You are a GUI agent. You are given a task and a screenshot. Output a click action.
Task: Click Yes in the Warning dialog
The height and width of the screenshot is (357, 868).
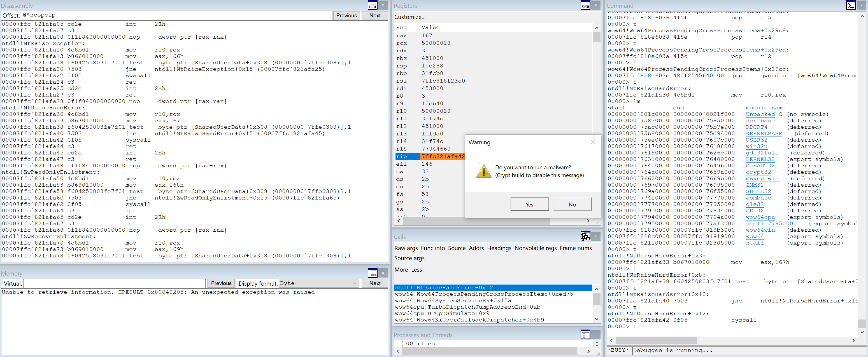[529, 204]
